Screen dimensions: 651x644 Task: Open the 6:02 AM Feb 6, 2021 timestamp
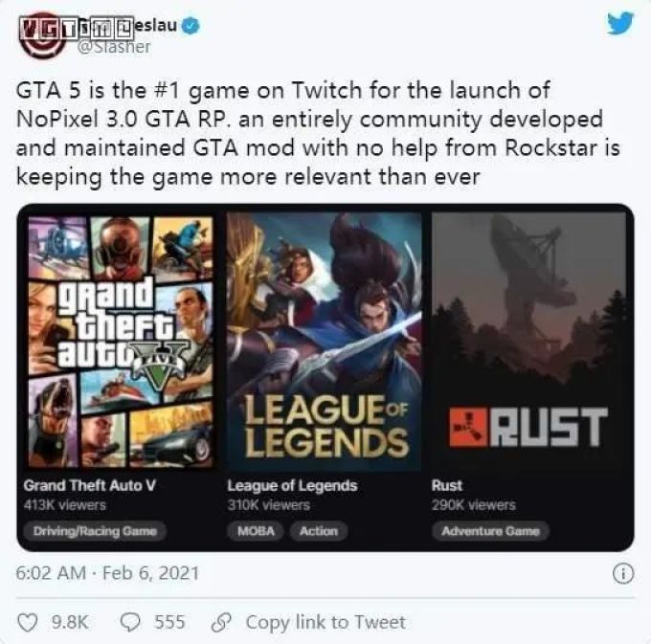coord(107,573)
